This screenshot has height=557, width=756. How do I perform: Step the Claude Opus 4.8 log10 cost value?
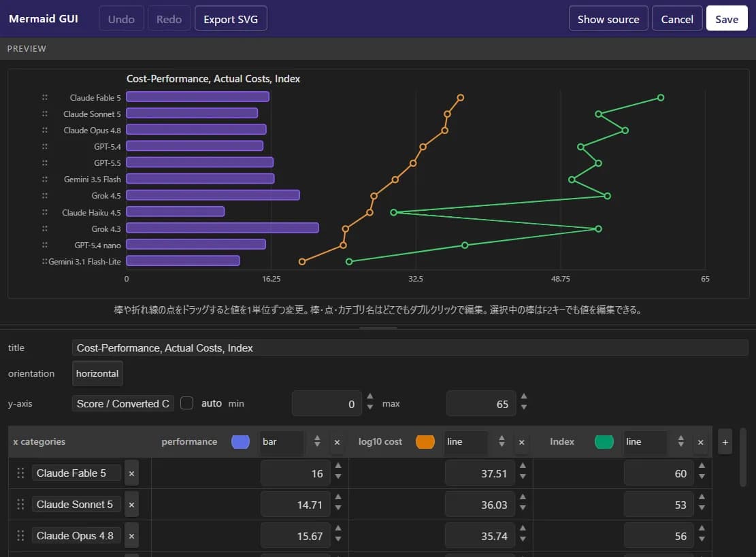(523, 533)
